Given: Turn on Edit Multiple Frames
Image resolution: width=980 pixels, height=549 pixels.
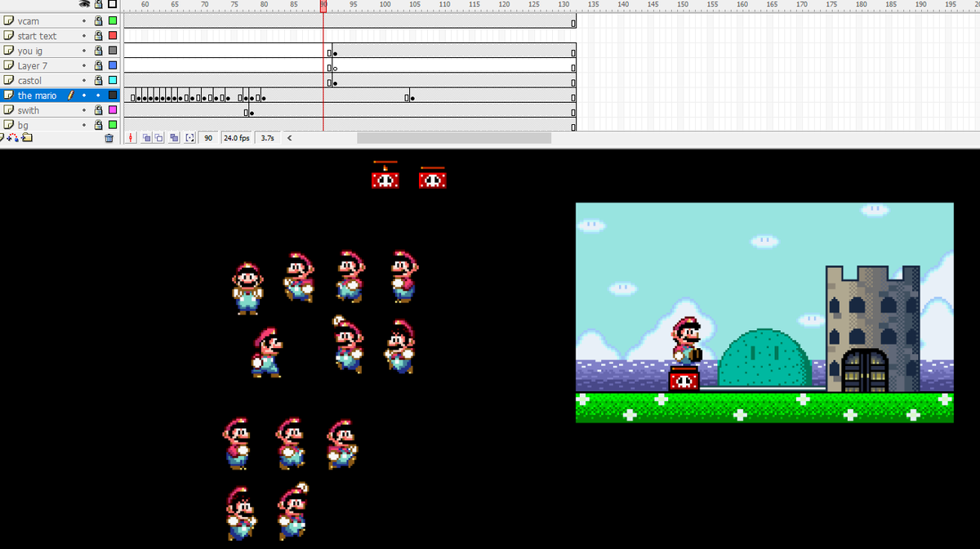Looking at the screenshot, I should coord(174,138).
